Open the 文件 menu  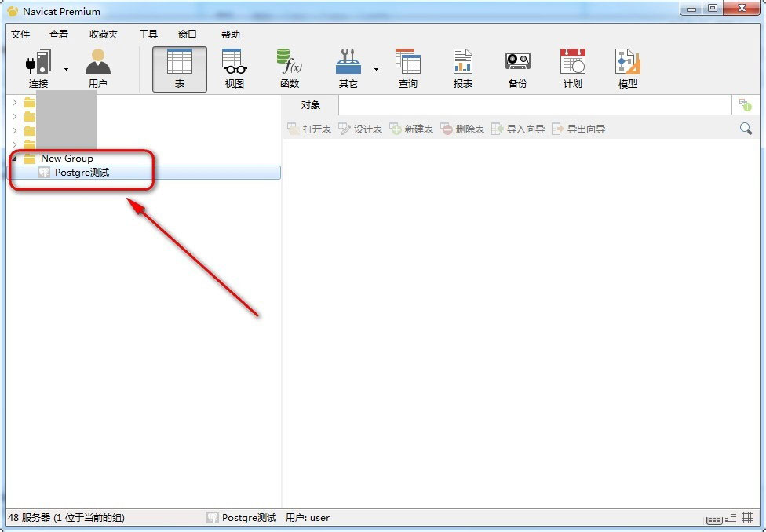(x=20, y=35)
